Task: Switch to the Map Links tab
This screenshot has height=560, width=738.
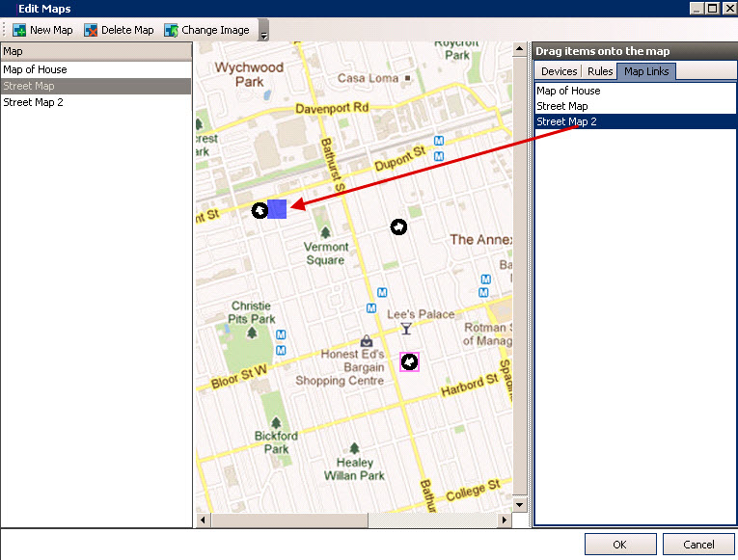Action: click(646, 71)
